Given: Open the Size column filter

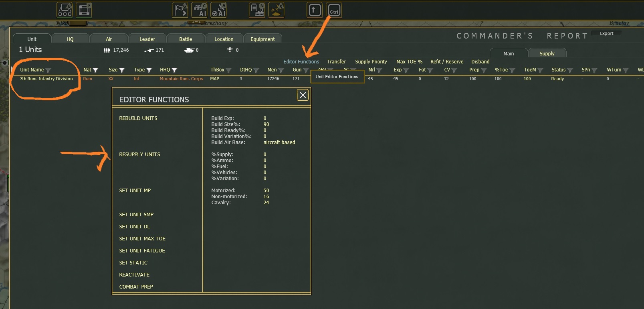Looking at the screenshot, I should (x=122, y=70).
